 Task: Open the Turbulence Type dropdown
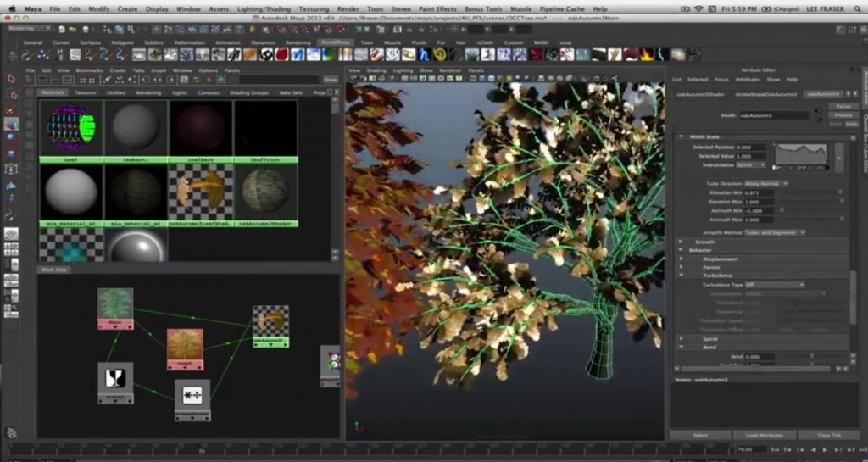774,285
